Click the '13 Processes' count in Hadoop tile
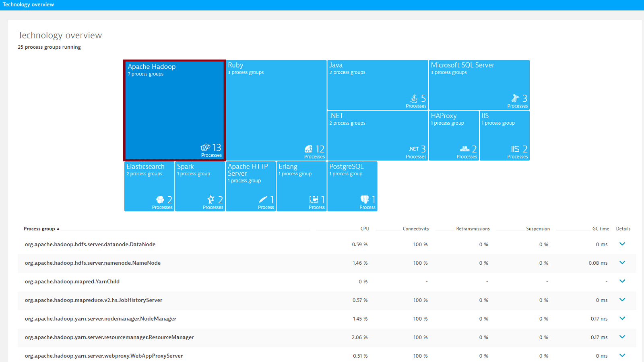The image size is (644, 362). tap(211, 150)
